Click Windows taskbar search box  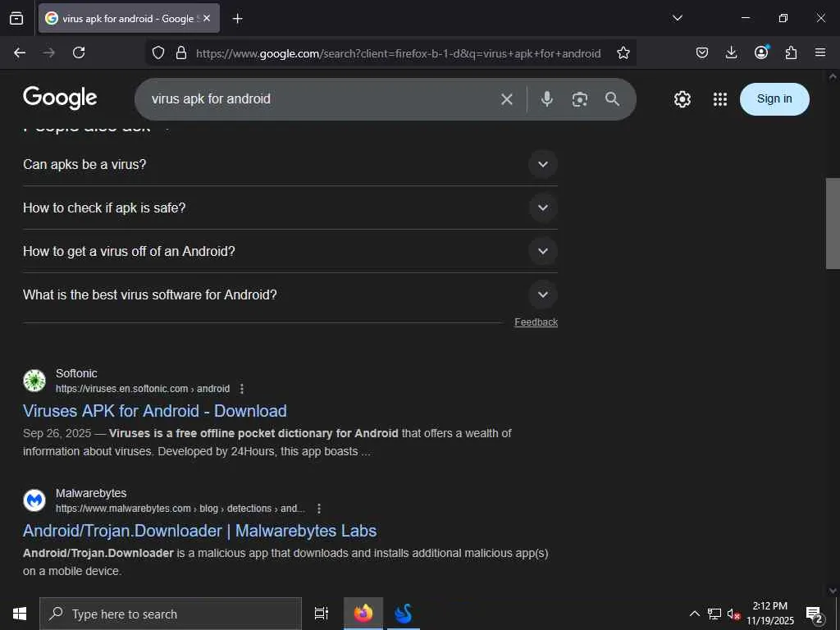pyautogui.click(x=171, y=614)
